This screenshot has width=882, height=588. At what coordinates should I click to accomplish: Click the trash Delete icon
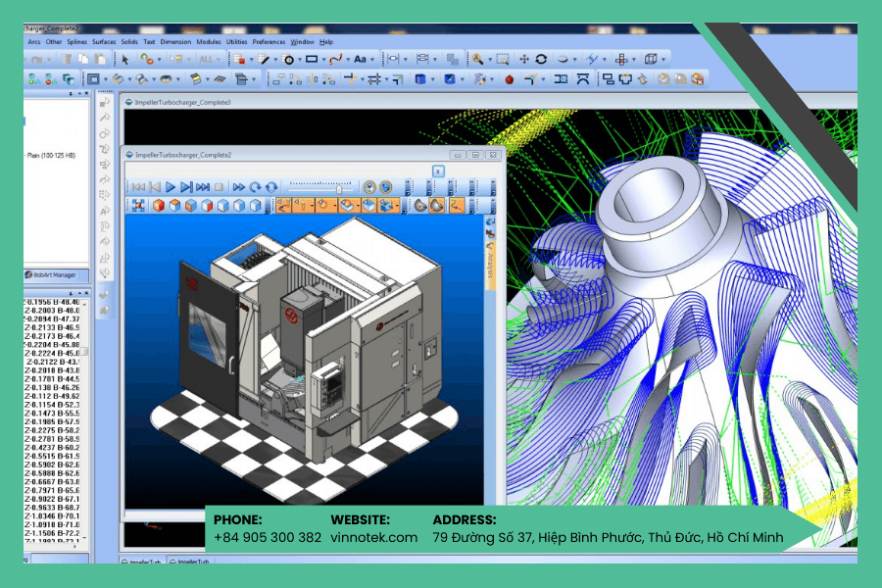(x=67, y=59)
